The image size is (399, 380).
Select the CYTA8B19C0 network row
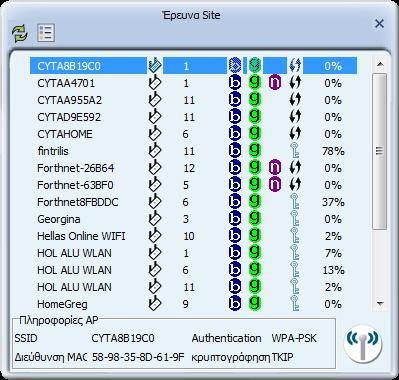pyautogui.click(x=193, y=66)
